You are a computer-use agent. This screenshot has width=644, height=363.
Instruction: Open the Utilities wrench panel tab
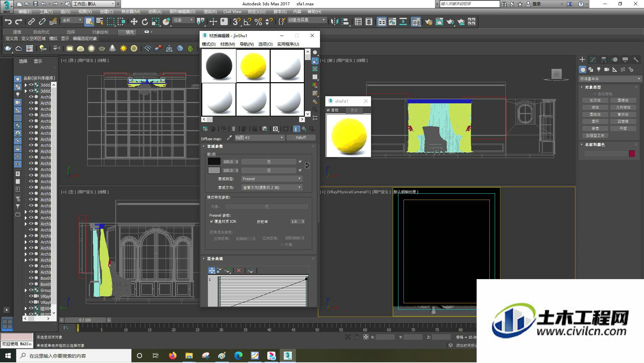[x=636, y=60]
